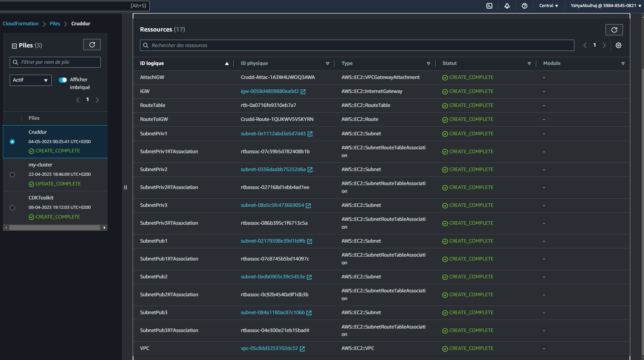Open the help question mark icon
The width and height of the screenshot is (644, 360).
[x=525, y=6]
